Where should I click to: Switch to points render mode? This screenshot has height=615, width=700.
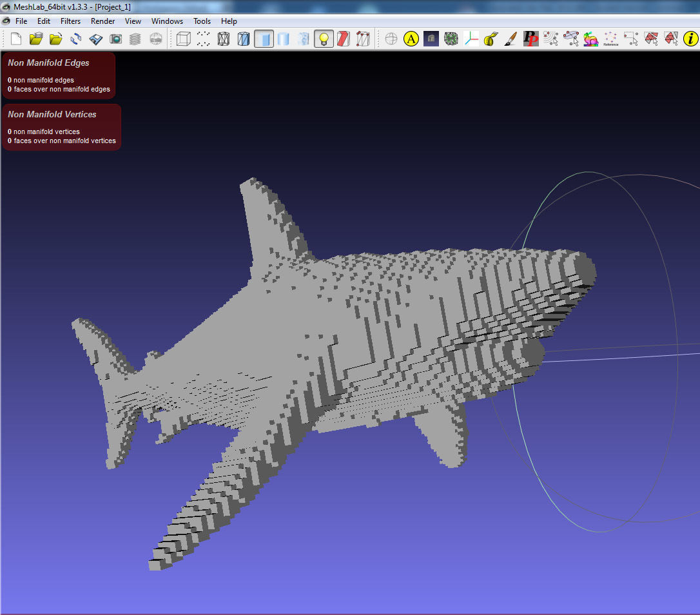(203, 39)
